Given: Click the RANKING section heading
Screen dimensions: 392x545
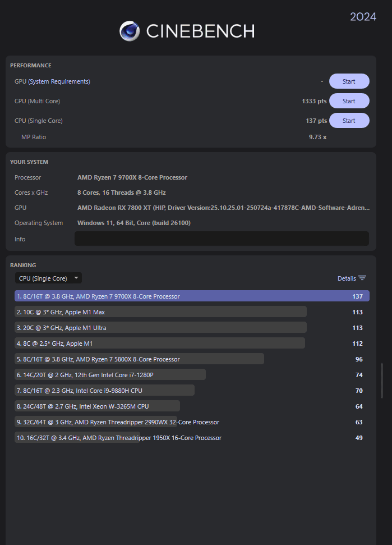Looking at the screenshot, I should tap(23, 265).
